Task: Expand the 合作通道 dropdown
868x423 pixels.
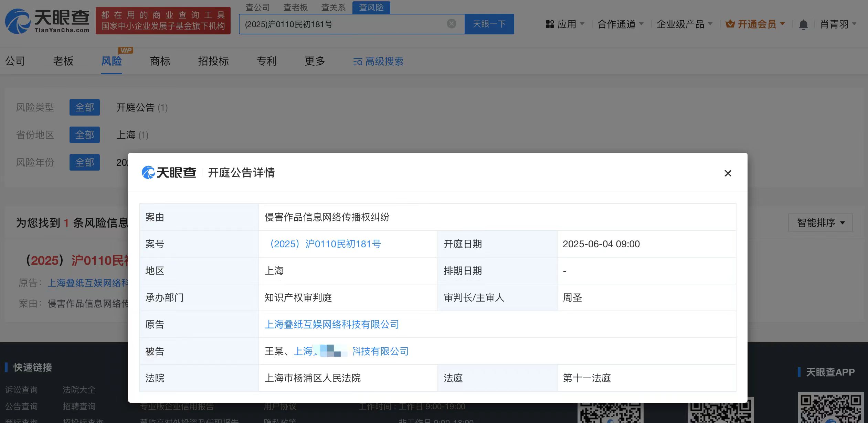Action: pyautogui.click(x=621, y=24)
